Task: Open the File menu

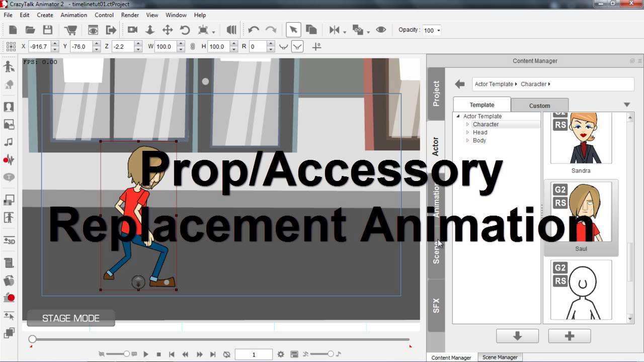Action: pyautogui.click(x=8, y=15)
